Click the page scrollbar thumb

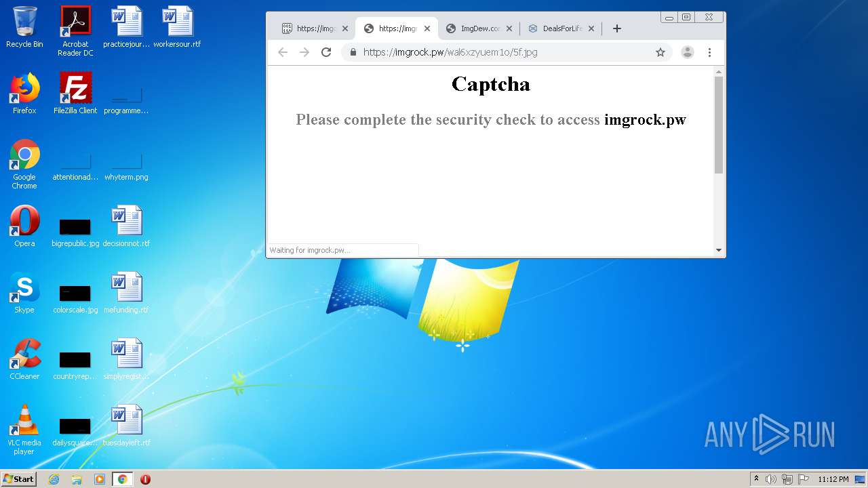[x=719, y=125]
